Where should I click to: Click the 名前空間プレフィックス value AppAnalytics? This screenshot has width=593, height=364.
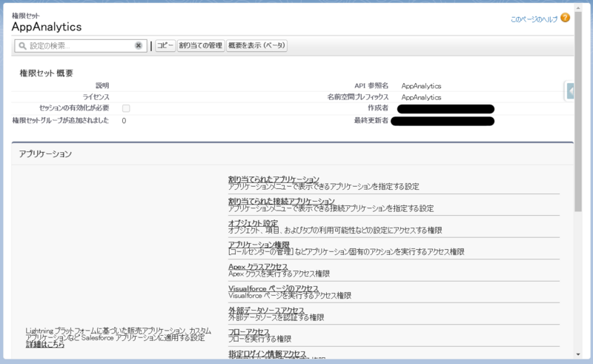421,97
